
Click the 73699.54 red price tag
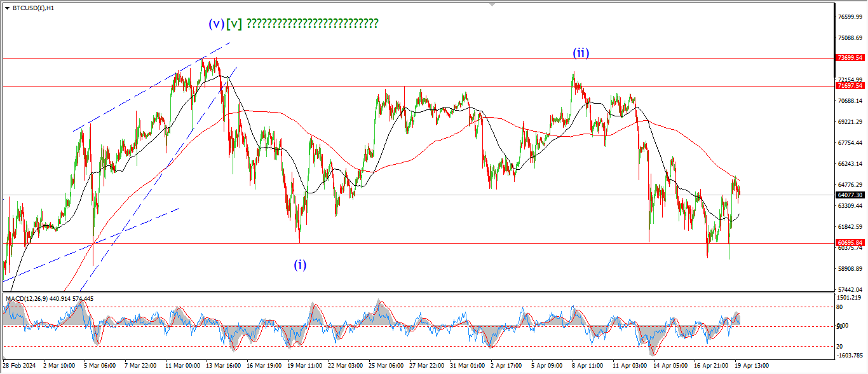(850, 58)
